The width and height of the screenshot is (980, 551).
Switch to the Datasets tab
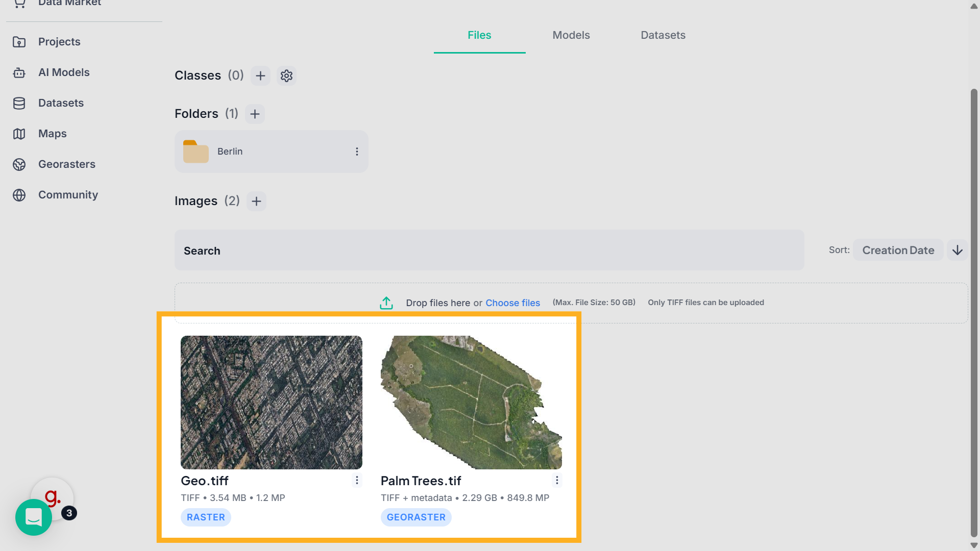coord(663,35)
